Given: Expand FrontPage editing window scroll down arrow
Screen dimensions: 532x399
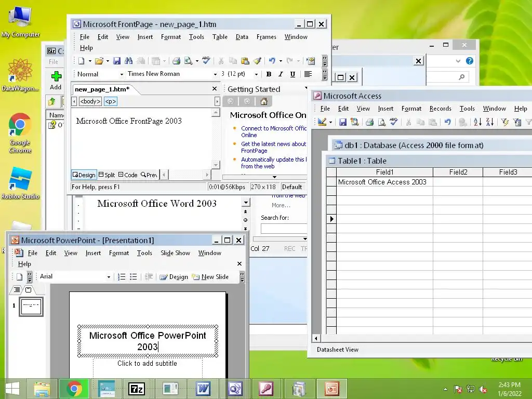Looking at the screenshot, I should (x=216, y=165).
